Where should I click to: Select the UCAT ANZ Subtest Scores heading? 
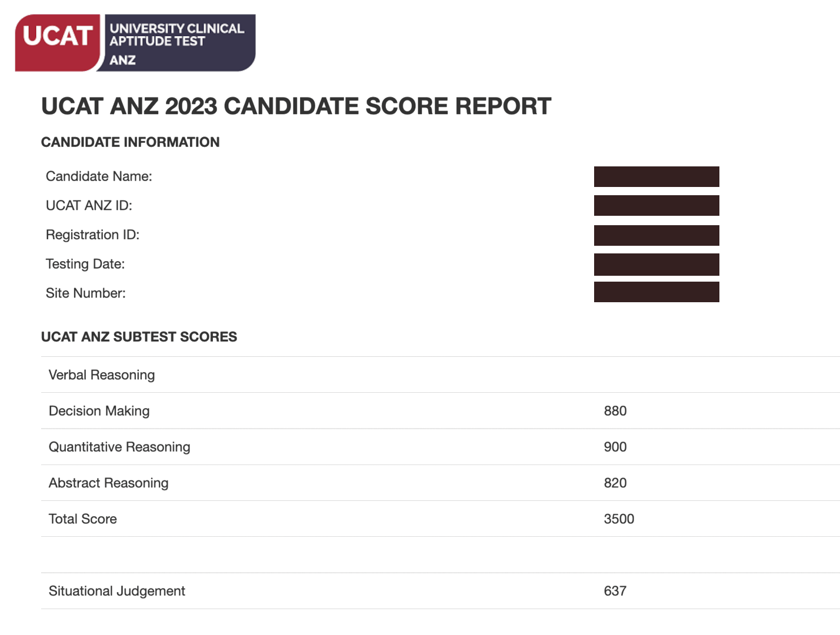139,337
